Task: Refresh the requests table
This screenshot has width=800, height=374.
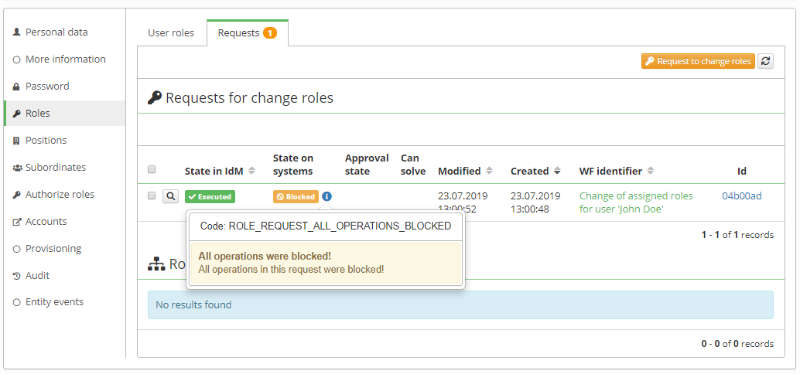Action: pyautogui.click(x=765, y=61)
